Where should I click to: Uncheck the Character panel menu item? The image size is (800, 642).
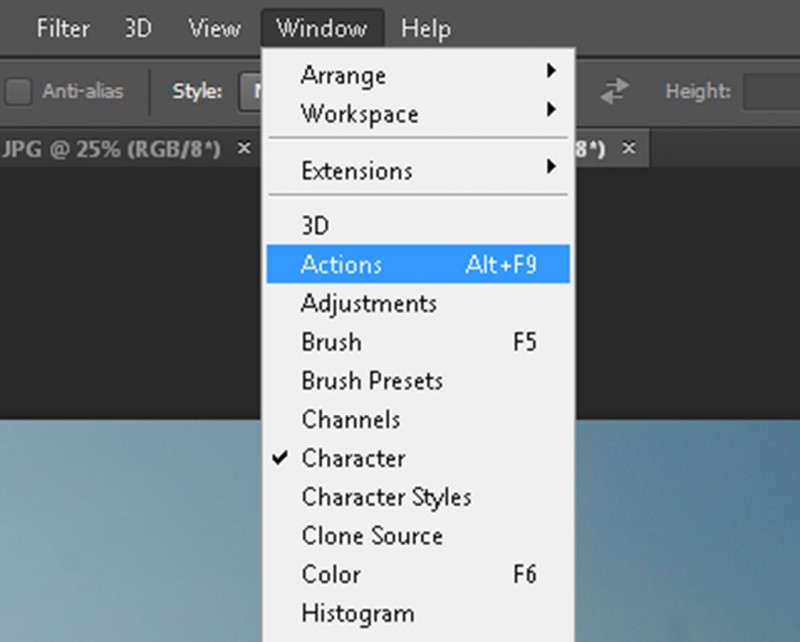353,459
